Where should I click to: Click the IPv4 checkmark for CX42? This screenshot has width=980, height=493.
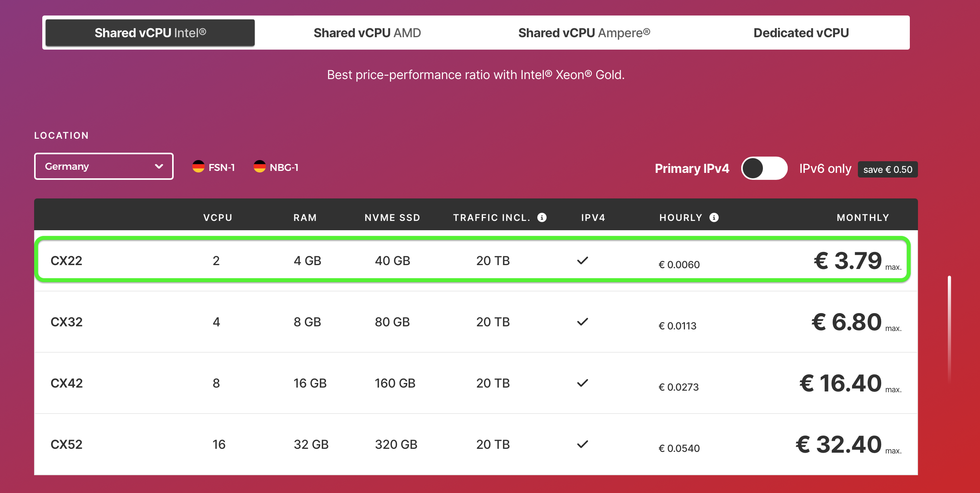click(582, 383)
